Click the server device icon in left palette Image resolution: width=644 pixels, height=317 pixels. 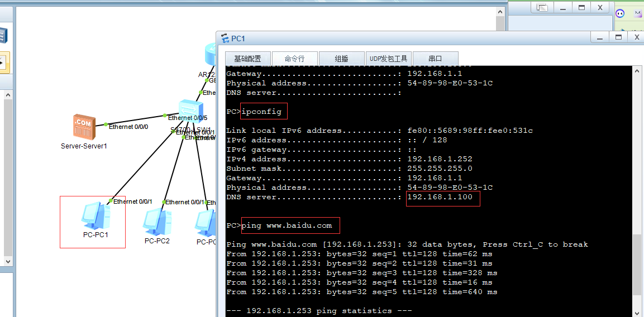coord(4,35)
